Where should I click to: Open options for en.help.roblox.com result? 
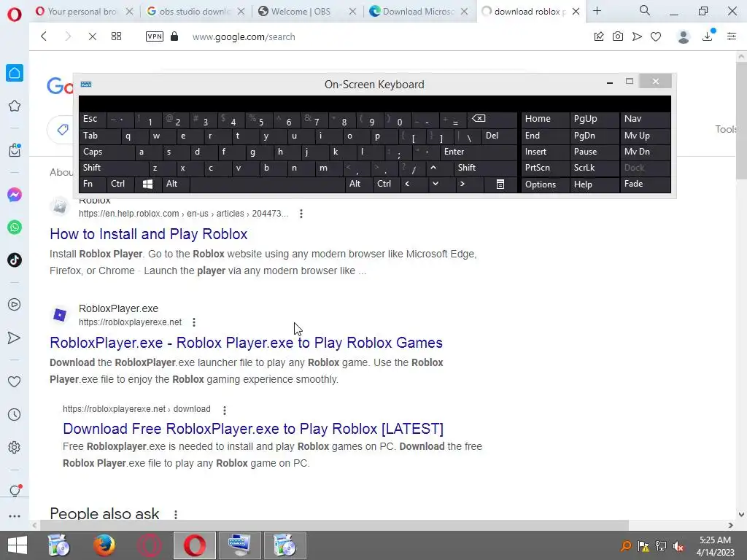pyautogui.click(x=301, y=214)
